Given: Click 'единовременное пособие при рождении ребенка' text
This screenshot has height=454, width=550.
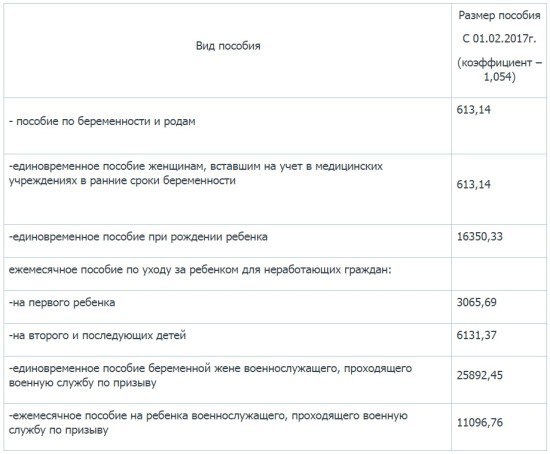Looking at the screenshot, I should (x=138, y=237).
